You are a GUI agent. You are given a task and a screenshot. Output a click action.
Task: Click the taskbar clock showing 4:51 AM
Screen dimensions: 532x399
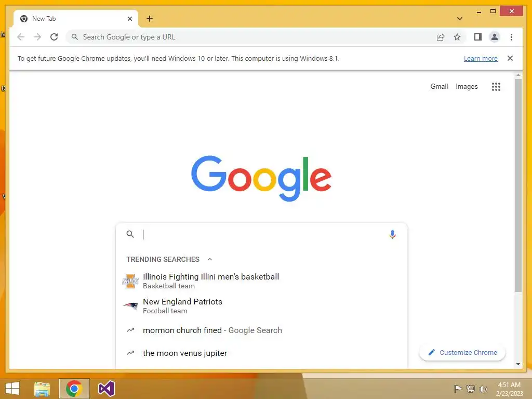tap(509, 389)
